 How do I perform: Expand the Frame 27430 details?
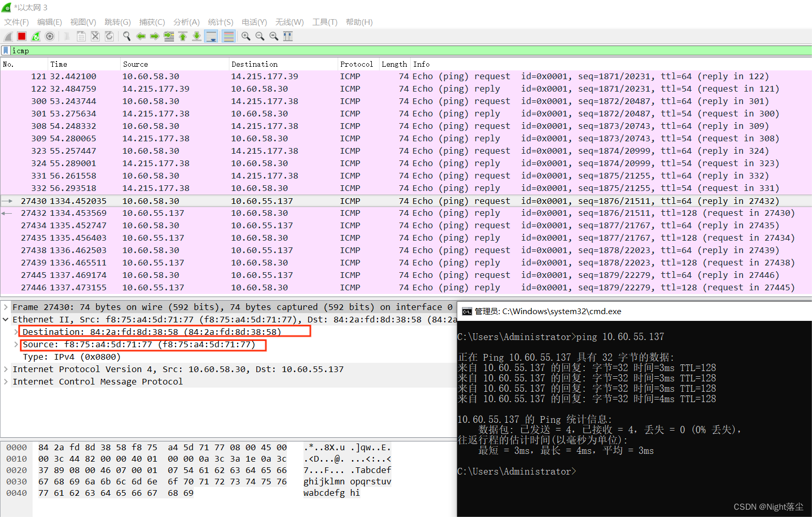point(6,307)
